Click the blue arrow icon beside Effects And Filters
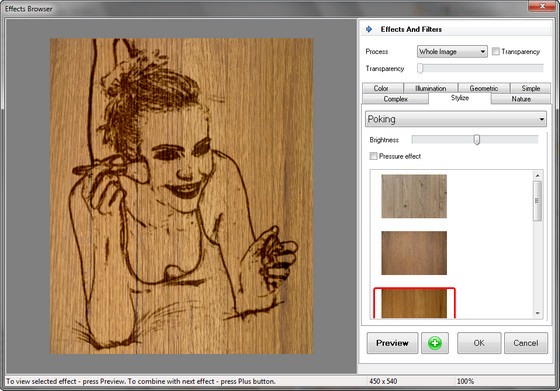 [369, 29]
